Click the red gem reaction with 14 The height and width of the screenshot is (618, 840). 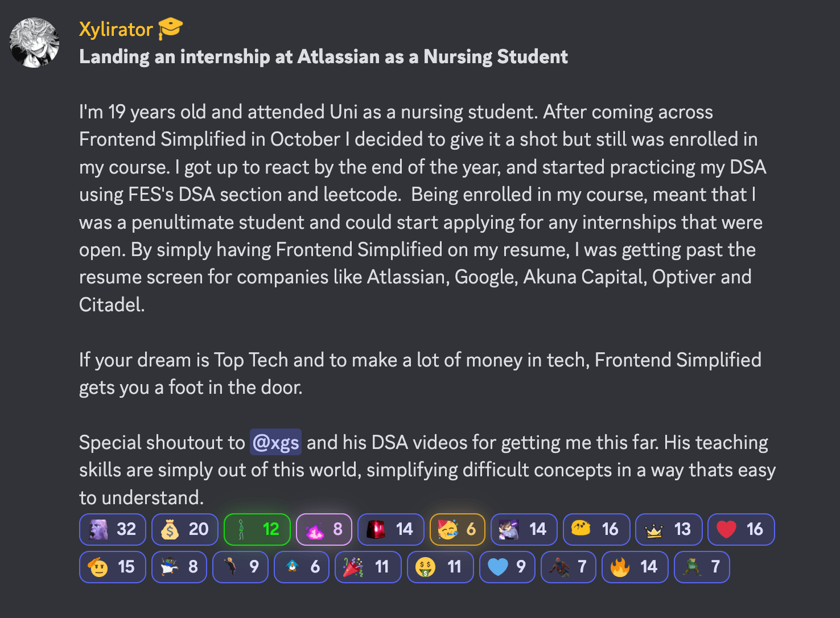click(390, 529)
